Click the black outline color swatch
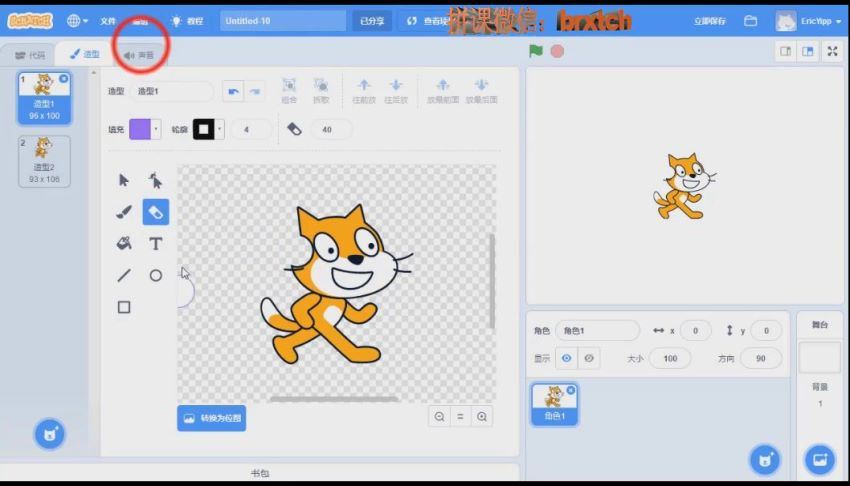Screen dimensions: 850x486 204,129
